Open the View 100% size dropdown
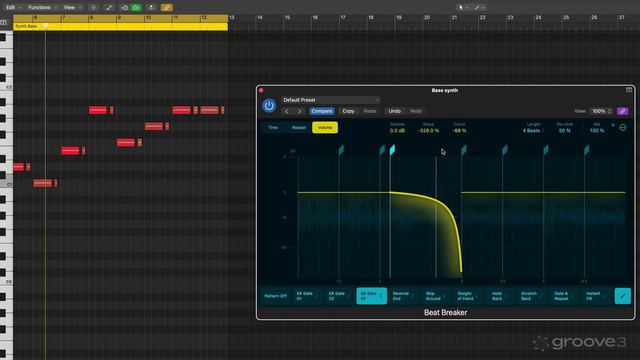Screen dimensions: 640x360 (x=602, y=111)
